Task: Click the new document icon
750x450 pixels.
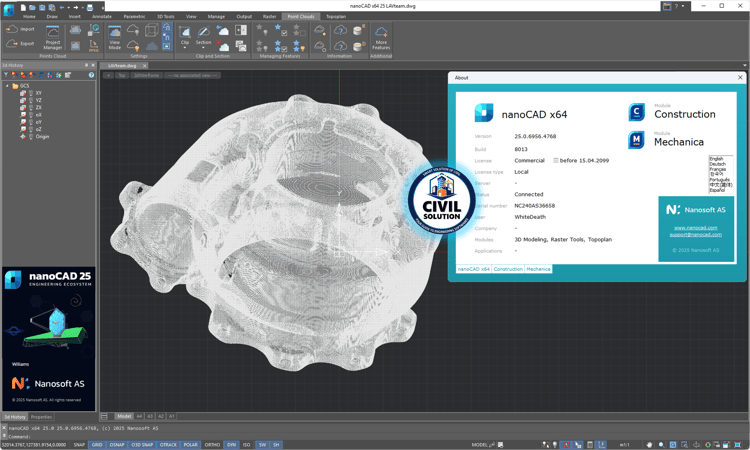Action: (x=23, y=7)
